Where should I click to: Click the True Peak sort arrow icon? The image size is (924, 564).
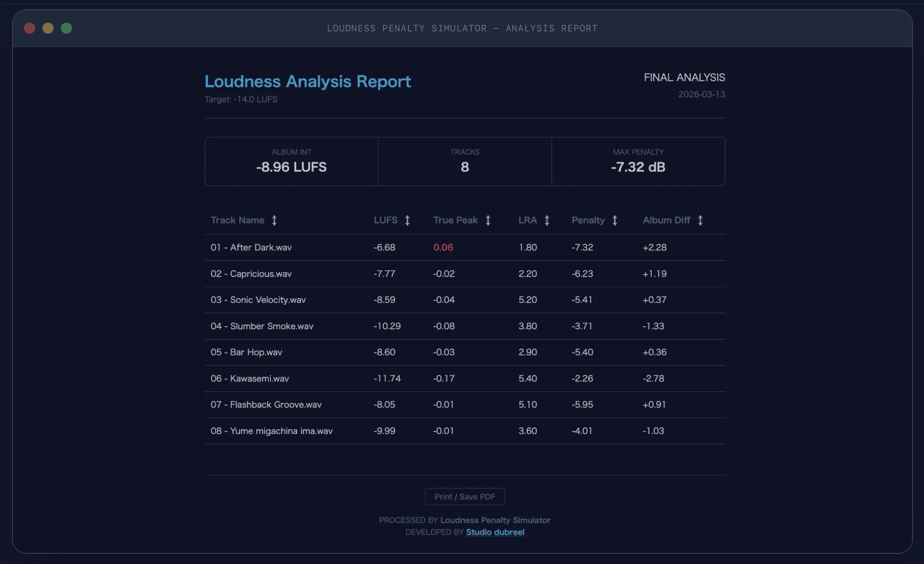point(488,221)
